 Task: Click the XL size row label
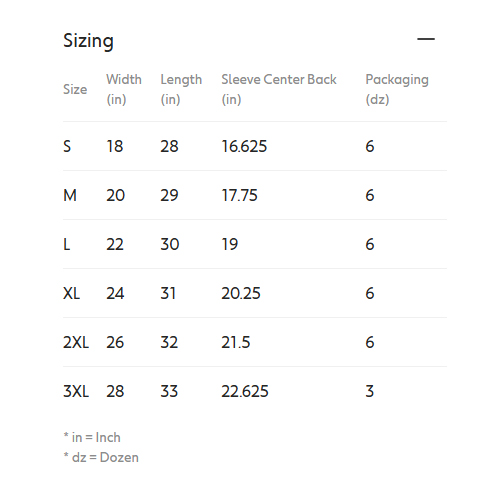tap(72, 293)
